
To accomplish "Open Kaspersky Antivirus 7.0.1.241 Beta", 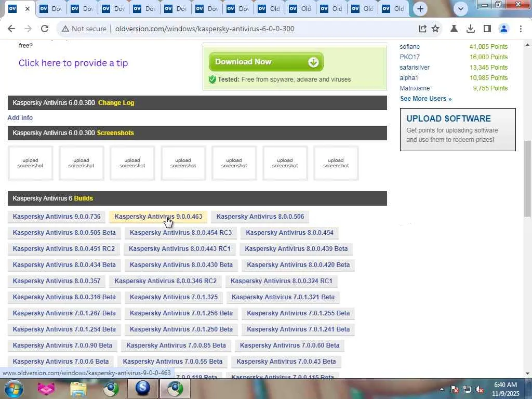I will click(298, 329).
